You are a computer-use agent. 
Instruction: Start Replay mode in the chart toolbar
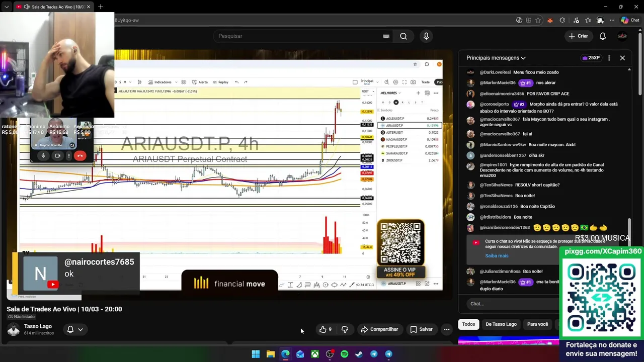[x=220, y=82]
